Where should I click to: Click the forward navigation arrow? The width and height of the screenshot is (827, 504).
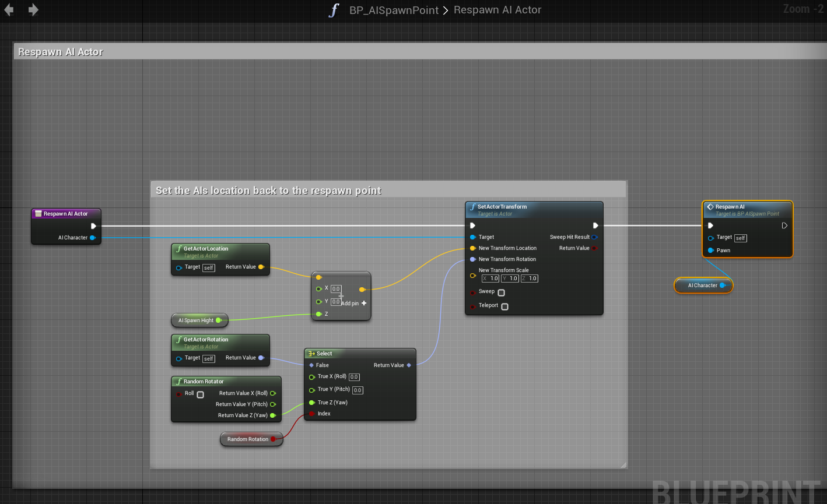pyautogui.click(x=33, y=10)
